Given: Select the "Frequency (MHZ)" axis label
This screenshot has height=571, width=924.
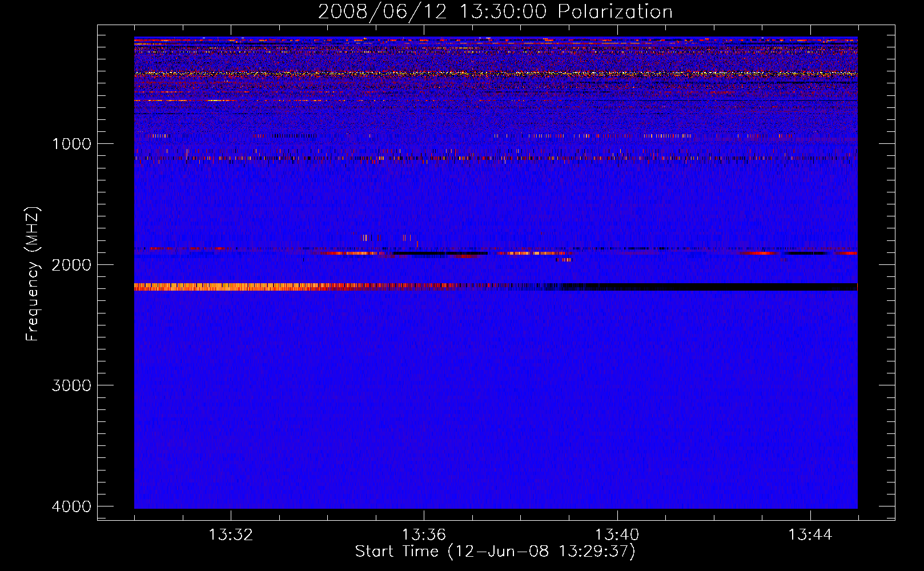Looking at the screenshot, I should pos(33,274).
